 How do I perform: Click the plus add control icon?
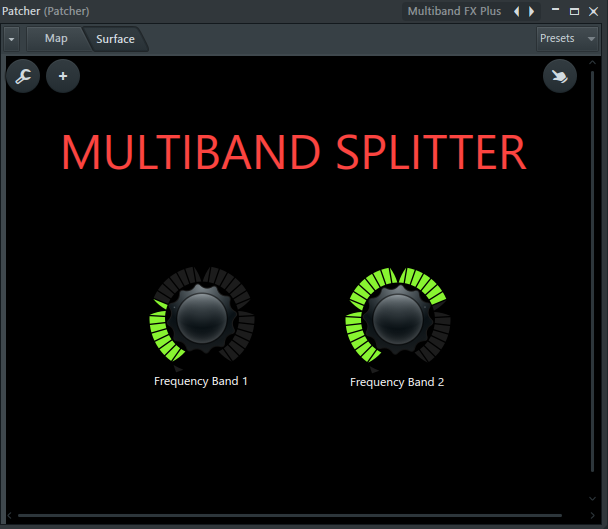(x=63, y=76)
